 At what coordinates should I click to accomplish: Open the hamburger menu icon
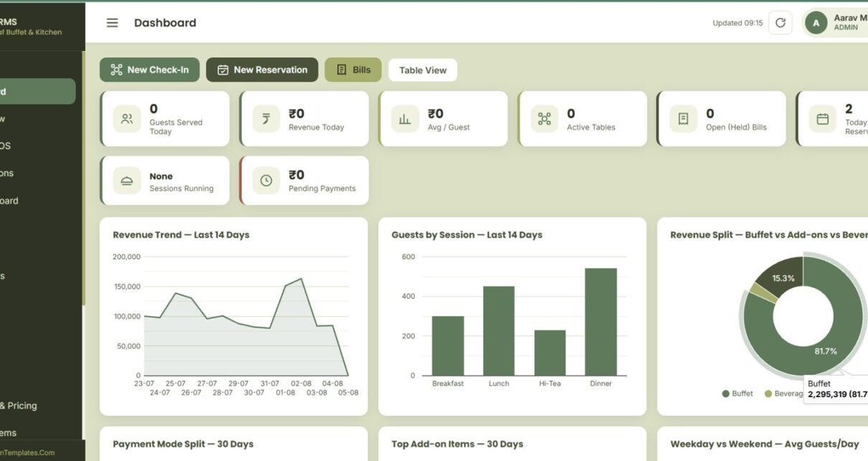point(112,23)
